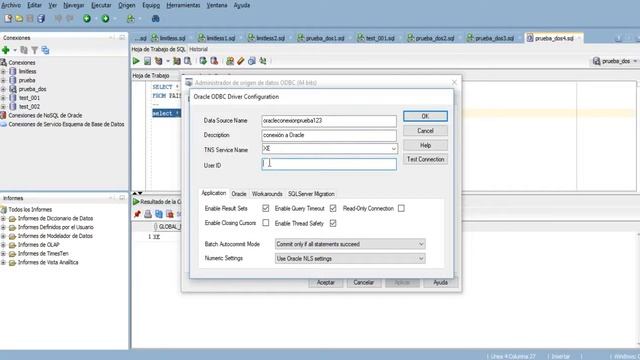Open the Batch Autocommit Mode dropdown
The height and width of the screenshot is (360, 640).
tap(421, 244)
